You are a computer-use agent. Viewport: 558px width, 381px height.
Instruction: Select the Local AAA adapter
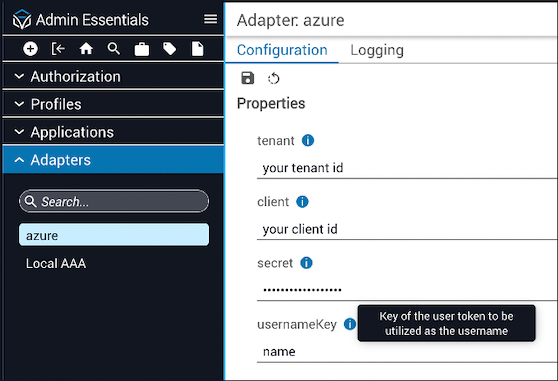114,264
